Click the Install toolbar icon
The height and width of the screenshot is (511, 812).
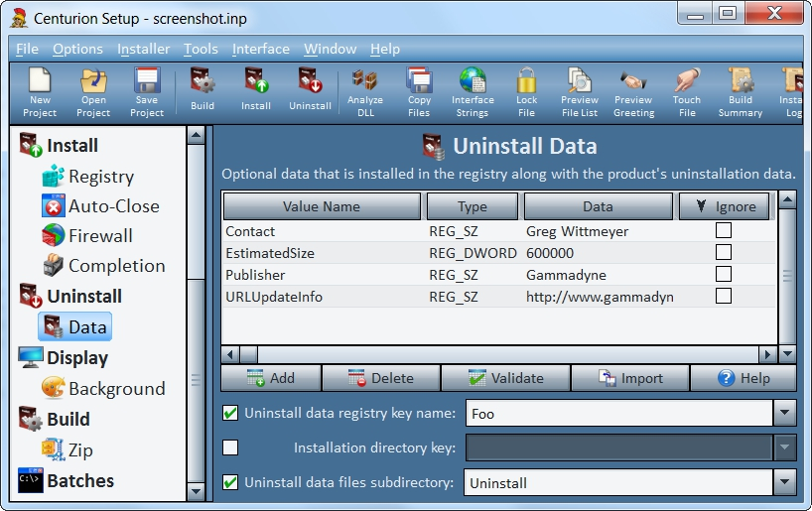coord(256,89)
